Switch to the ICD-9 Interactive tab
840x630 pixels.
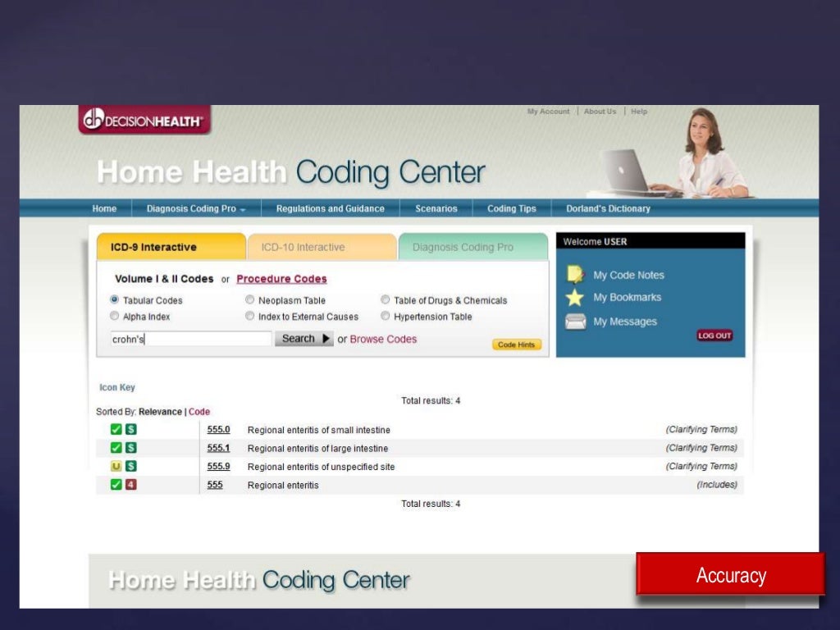pos(171,247)
